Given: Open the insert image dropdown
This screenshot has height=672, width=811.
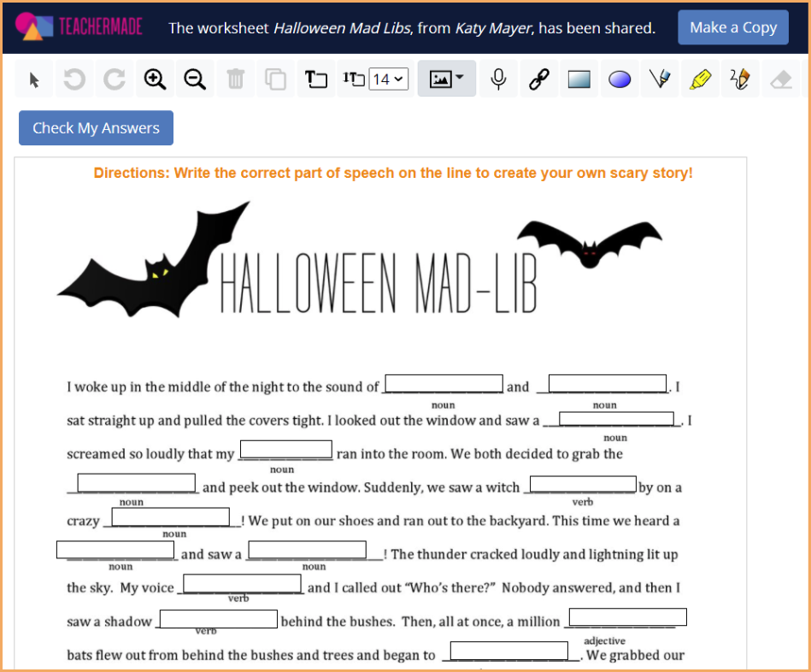Looking at the screenshot, I should 446,79.
